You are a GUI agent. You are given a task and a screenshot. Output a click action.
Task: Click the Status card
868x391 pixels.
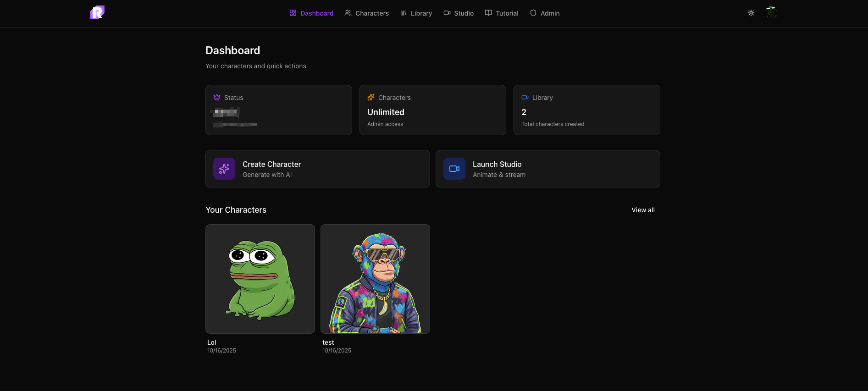pos(279,110)
